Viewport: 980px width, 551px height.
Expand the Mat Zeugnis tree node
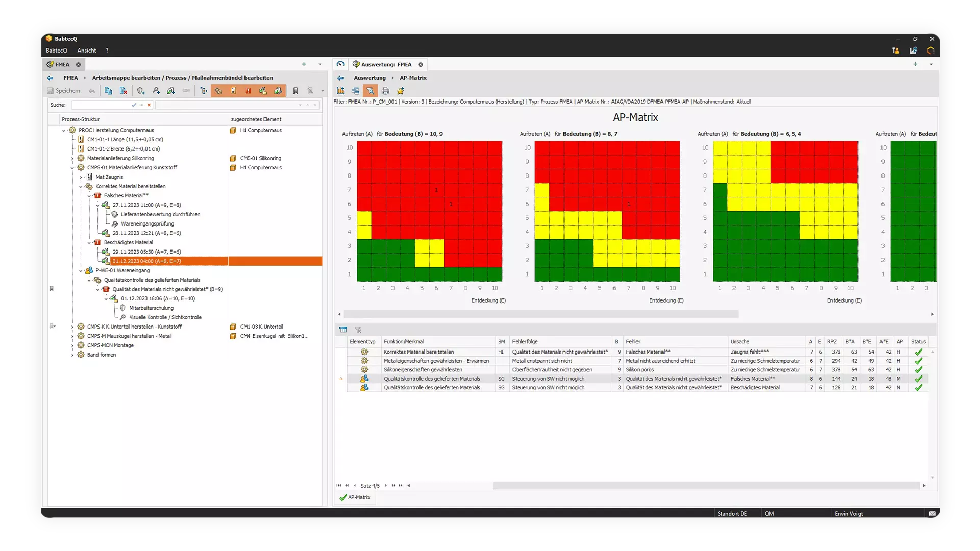pyautogui.click(x=81, y=177)
